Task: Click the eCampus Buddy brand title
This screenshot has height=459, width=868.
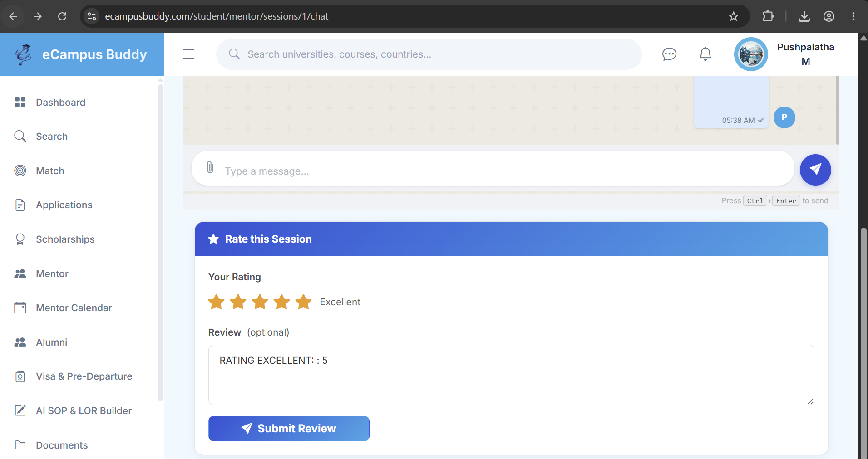Action: click(94, 54)
